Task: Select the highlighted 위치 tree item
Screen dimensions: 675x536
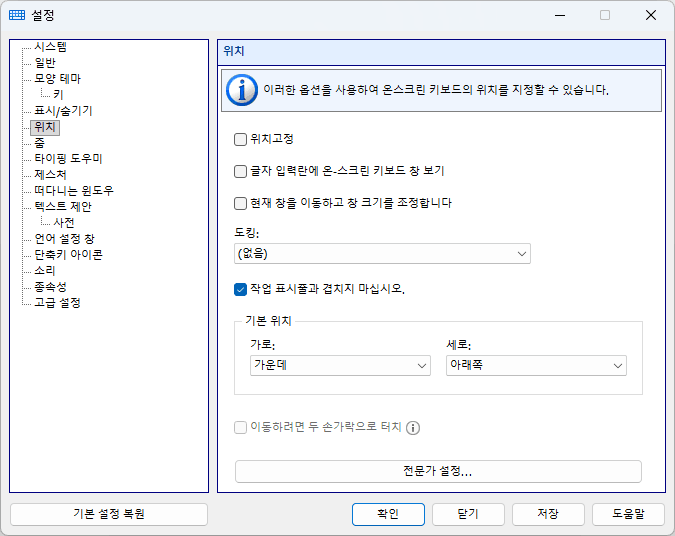Action: (x=45, y=127)
